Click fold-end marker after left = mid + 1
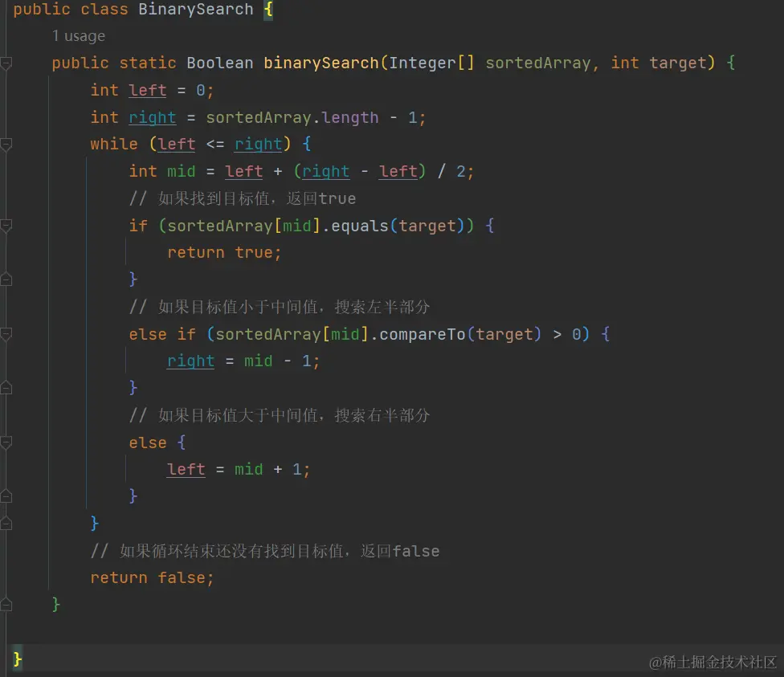 click(x=6, y=496)
